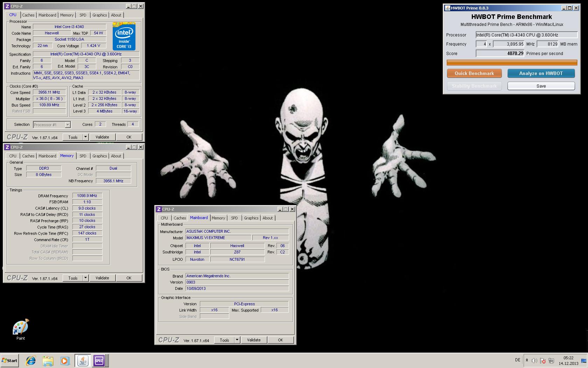Click Analyze on HWBOT button

(541, 73)
